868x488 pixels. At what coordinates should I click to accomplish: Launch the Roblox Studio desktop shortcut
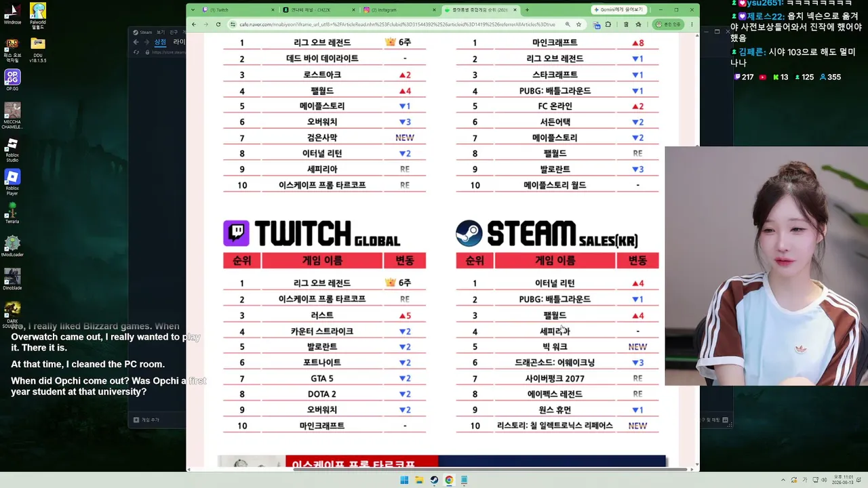(12, 149)
